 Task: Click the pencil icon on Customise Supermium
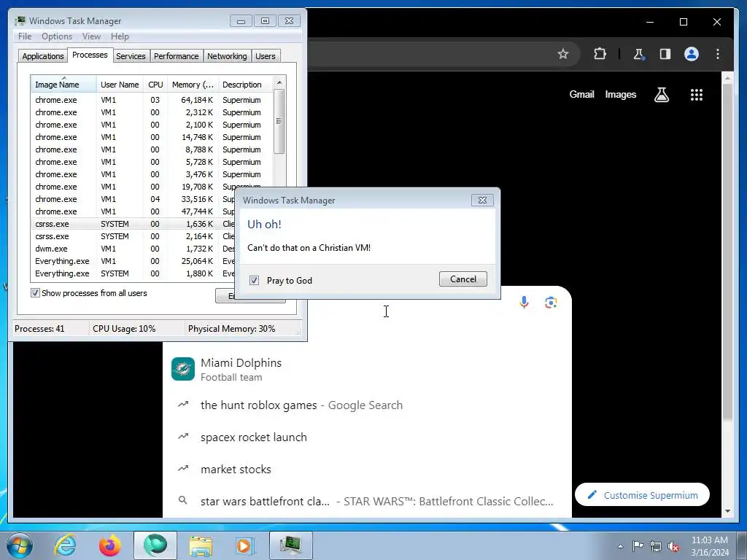(592, 495)
